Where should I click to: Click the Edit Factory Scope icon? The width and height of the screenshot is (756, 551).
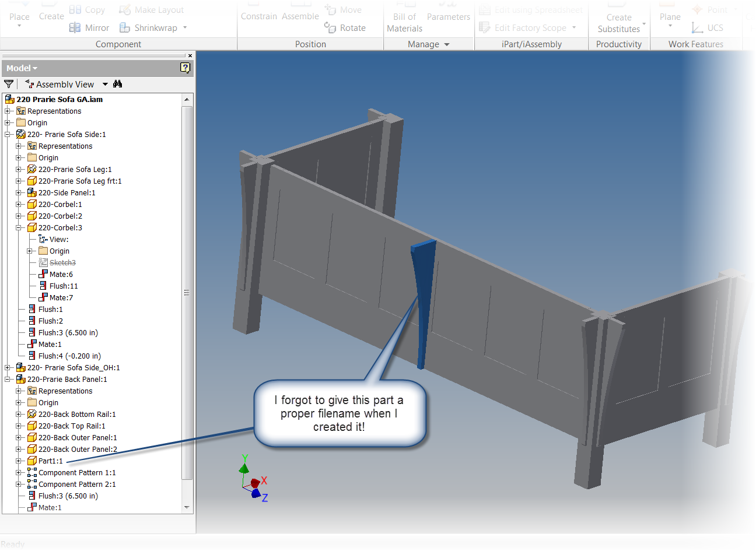[485, 27]
